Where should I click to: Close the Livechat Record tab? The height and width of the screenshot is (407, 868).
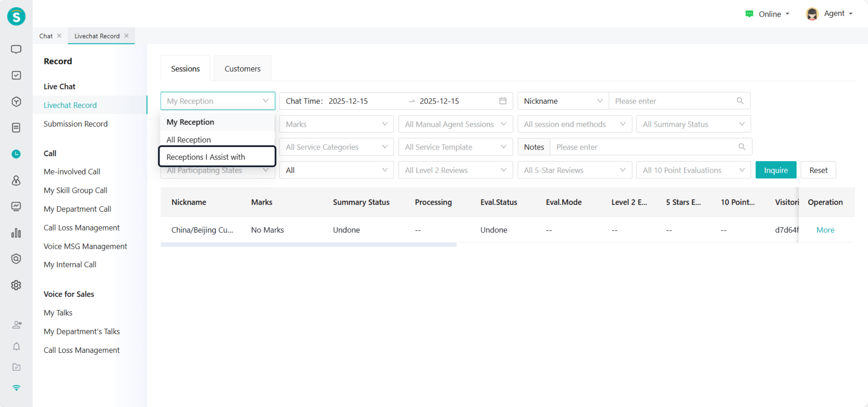126,36
